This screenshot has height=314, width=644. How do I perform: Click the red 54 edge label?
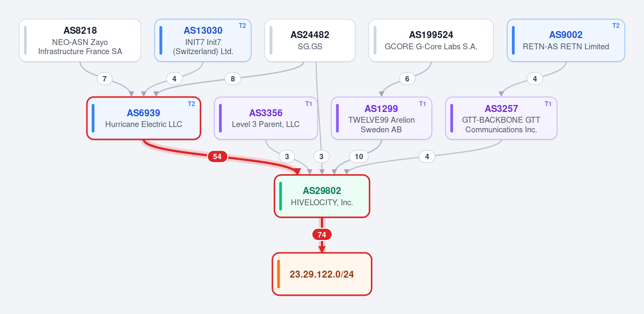pyautogui.click(x=217, y=156)
